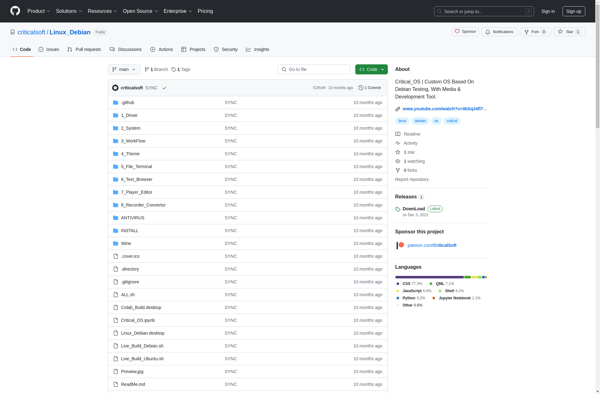Click the file icon beside Linux_Debian.desktop

116,333
